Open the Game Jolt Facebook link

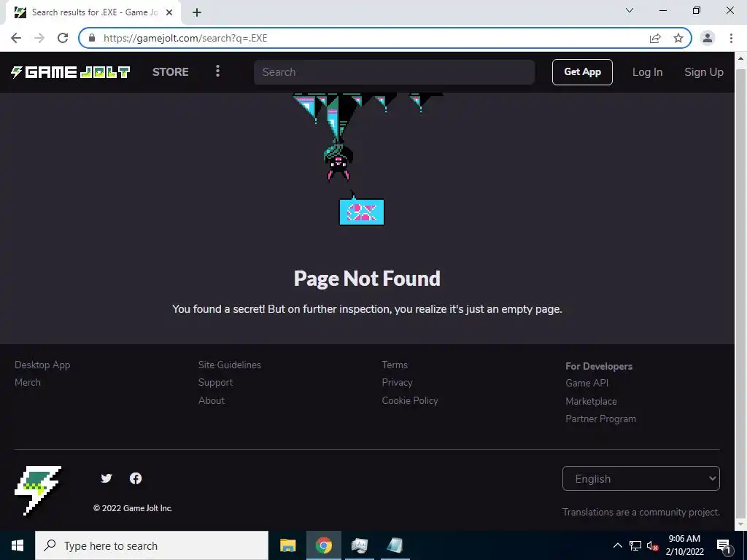(136, 478)
